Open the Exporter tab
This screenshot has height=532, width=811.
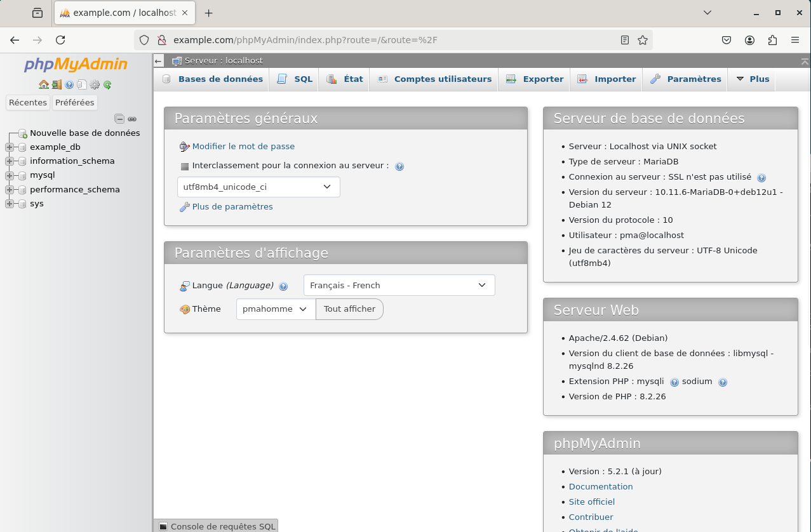pyautogui.click(x=535, y=79)
